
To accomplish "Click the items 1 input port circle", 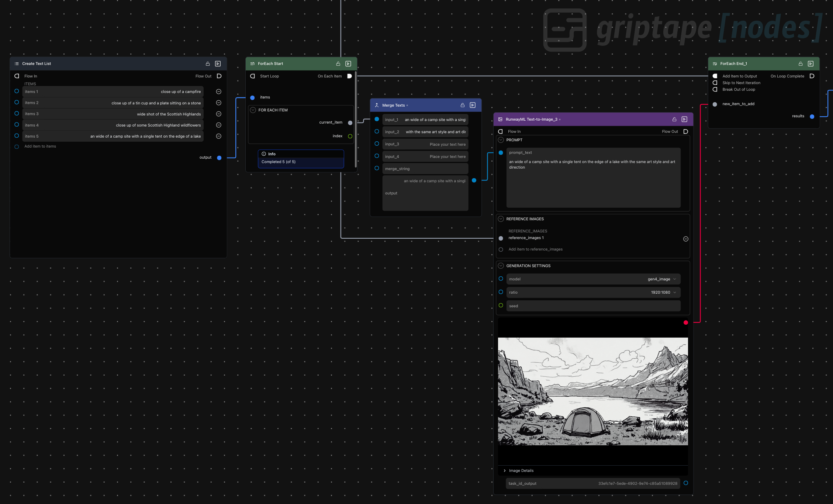I will 17,91.
